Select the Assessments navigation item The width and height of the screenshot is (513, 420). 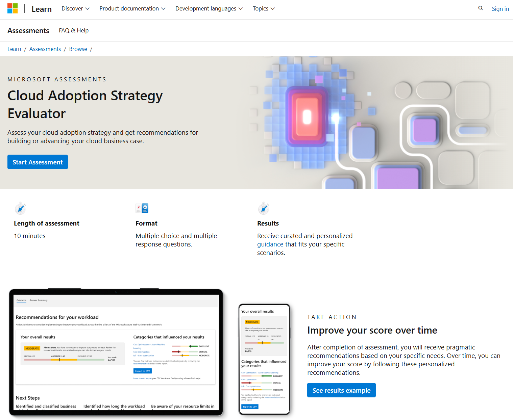(28, 30)
